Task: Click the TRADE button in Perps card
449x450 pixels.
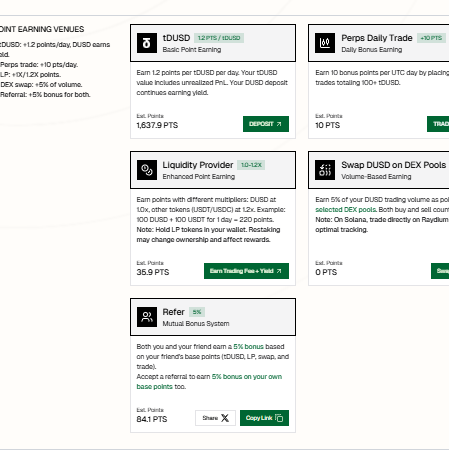Action: click(438, 124)
